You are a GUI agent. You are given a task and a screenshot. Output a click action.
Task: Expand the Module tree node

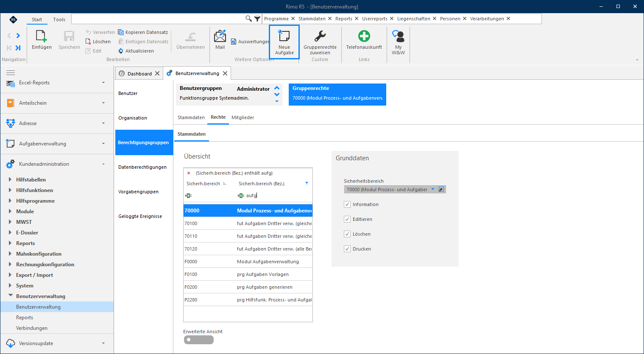(x=10, y=212)
